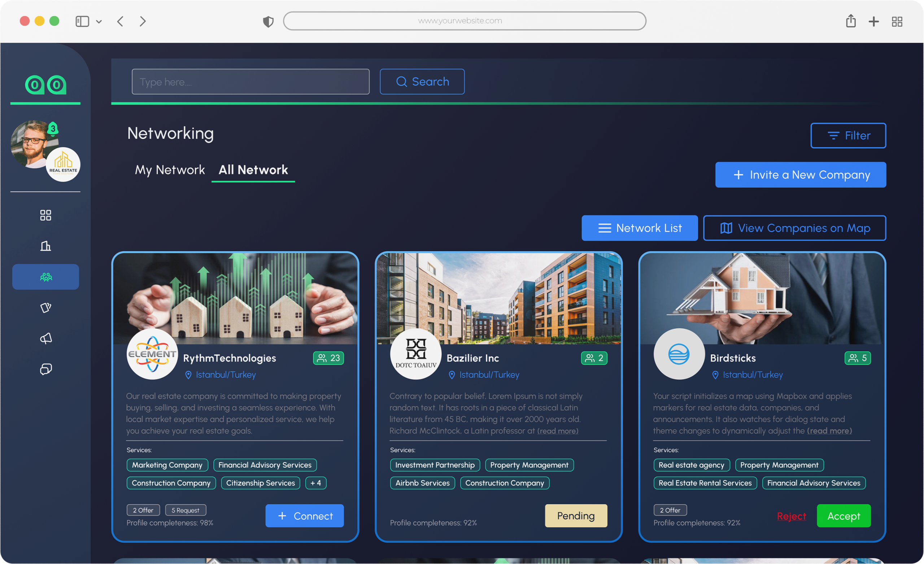Select the networking people icon in sidebar
The width and height of the screenshot is (924, 564).
click(46, 277)
